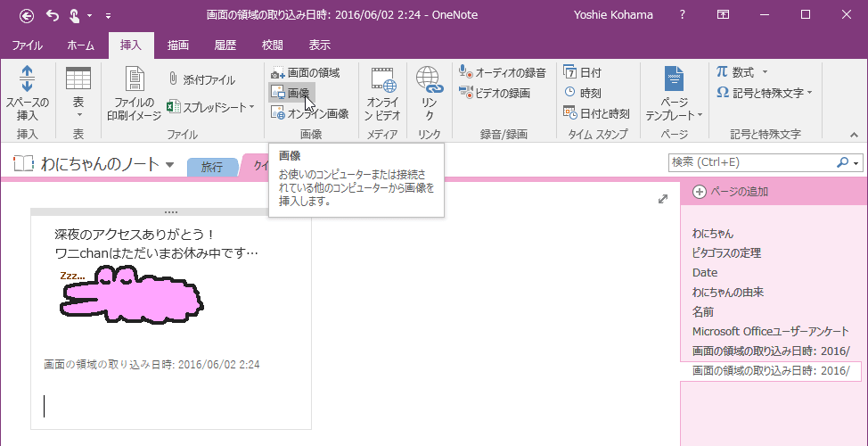Viewport: 868px width, 446px height.
Task: Insert ファイルの印刷イメージ
Action: [x=134, y=94]
